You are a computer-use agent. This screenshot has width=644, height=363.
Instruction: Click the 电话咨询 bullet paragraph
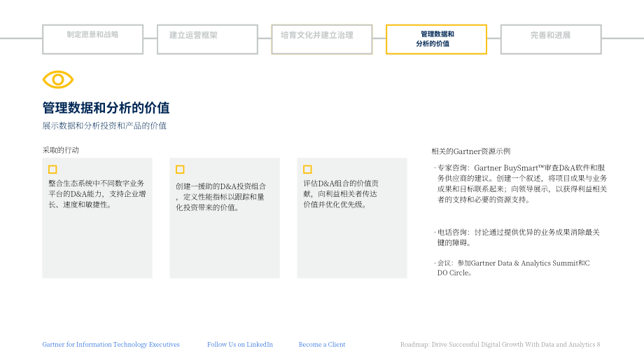517,238
